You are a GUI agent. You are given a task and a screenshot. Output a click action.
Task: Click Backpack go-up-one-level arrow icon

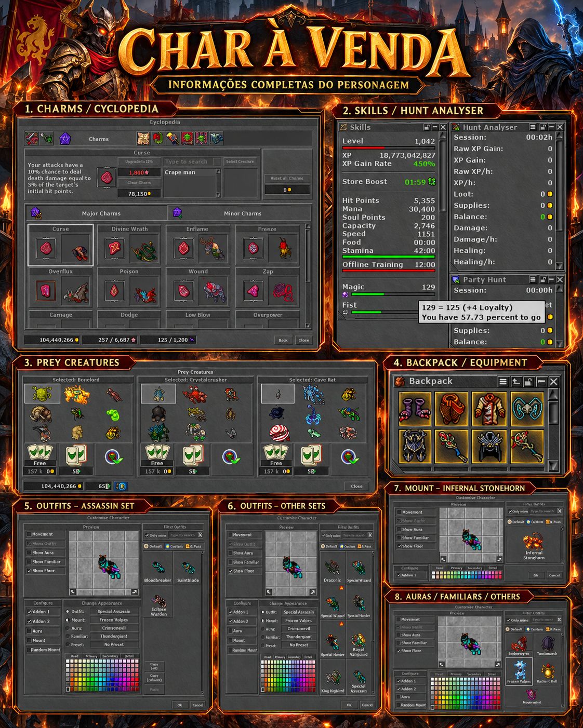[515, 382]
